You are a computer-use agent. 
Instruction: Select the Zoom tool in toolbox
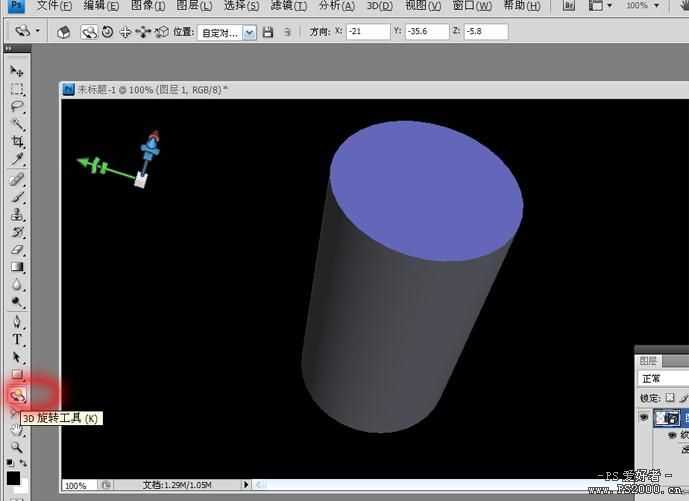click(17, 447)
